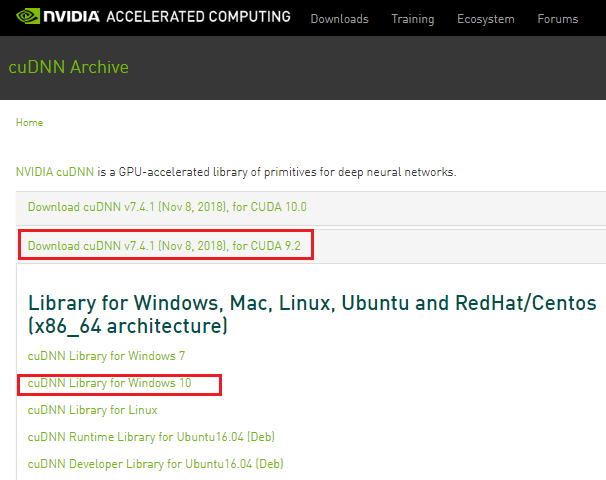Download cuDNN Runtime Library for Ubuntu16.04 (Deb)
The image size is (606, 480).
pos(151,437)
